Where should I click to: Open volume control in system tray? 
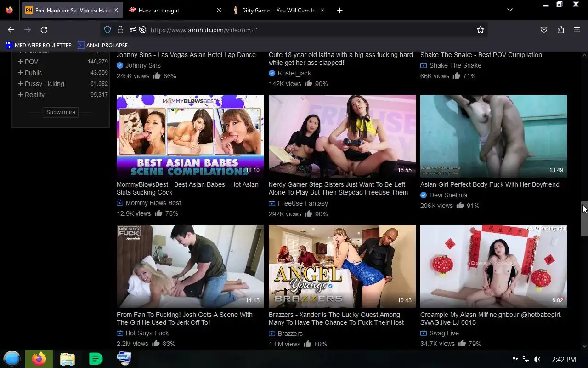(537, 359)
